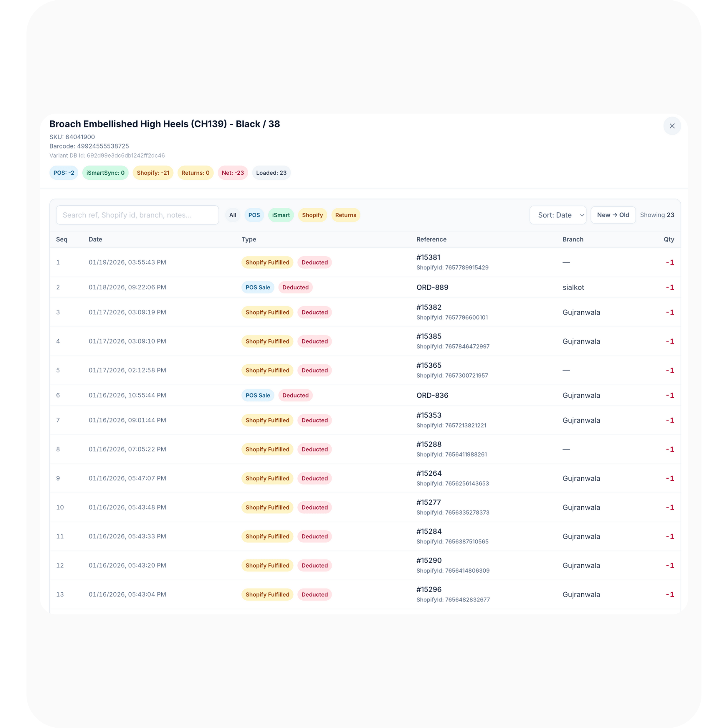Screen dimensions: 728x728
Task: Select the POS filter pill
Action: [x=254, y=215]
